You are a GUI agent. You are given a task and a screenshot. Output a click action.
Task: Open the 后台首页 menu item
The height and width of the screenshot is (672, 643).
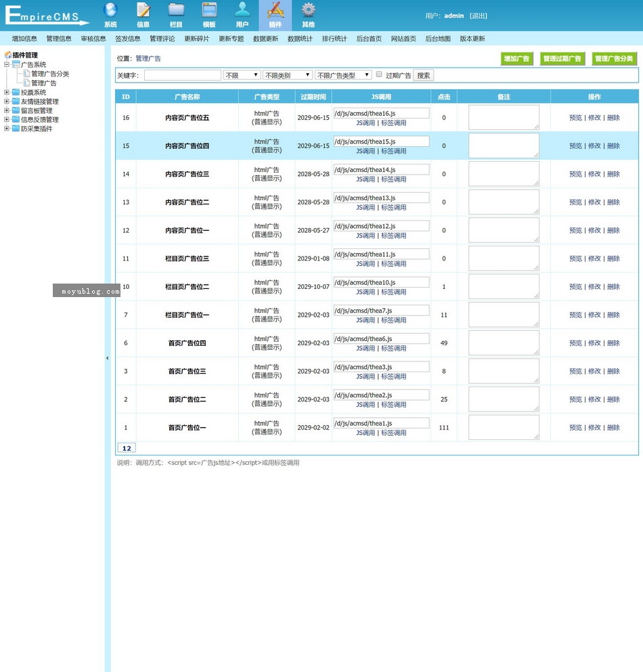click(x=369, y=39)
